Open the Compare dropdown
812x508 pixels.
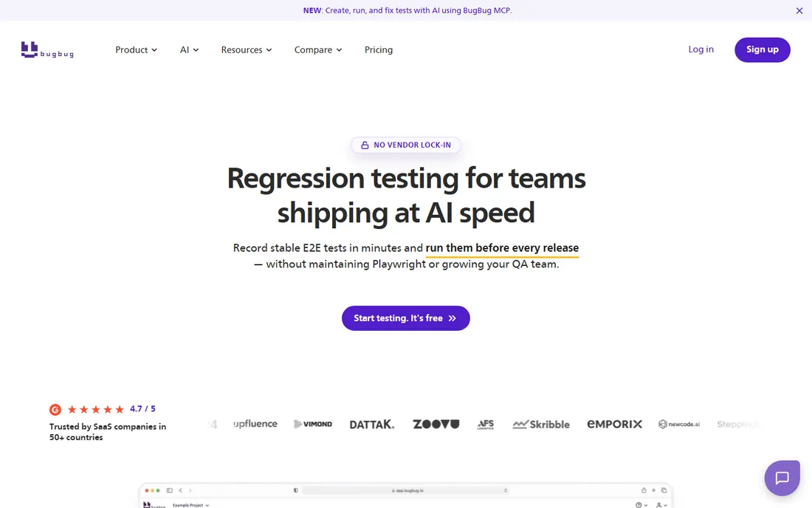coord(318,49)
